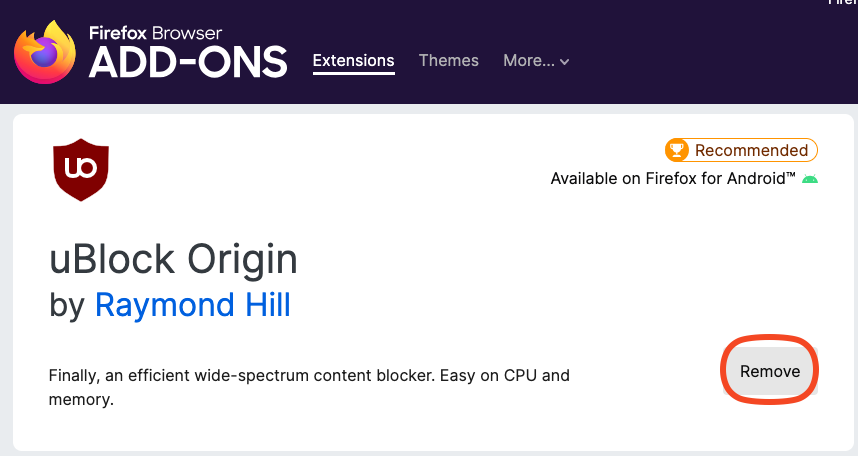Click the Recommended badge label

point(751,150)
